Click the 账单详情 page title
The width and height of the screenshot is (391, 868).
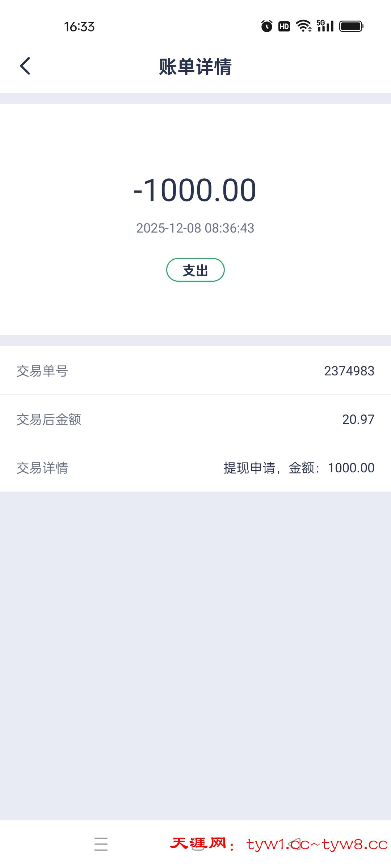tap(195, 67)
